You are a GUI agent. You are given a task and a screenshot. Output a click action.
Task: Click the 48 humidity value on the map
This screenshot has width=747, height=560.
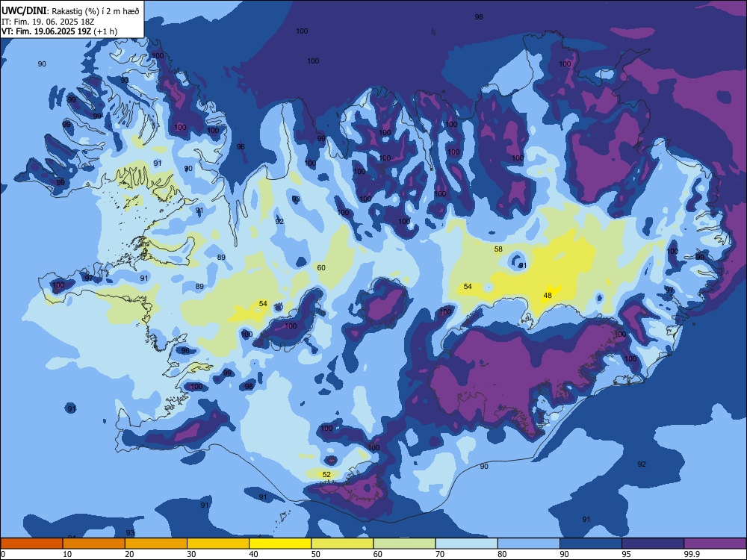click(548, 295)
